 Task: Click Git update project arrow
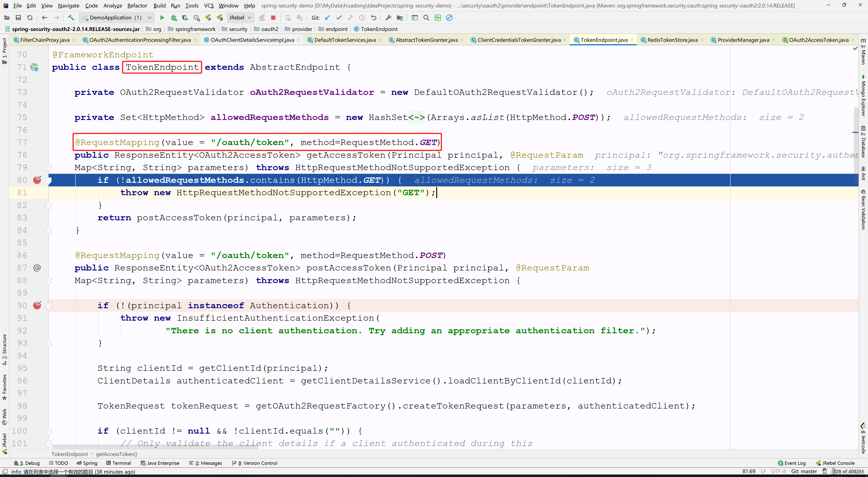pyautogui.click(x=327, y=18)
